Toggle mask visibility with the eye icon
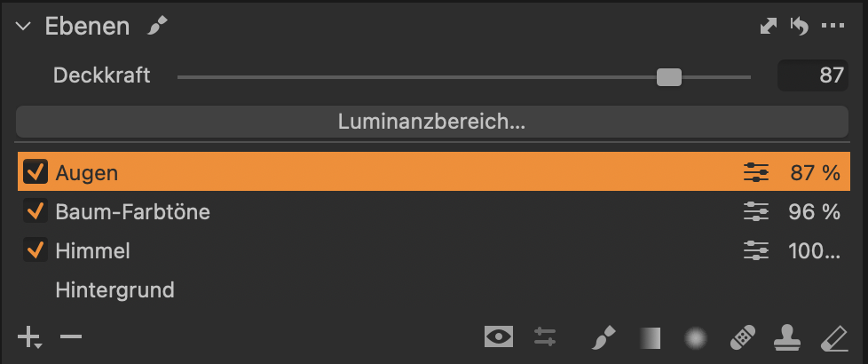Image resolution: width=868 pixels, height=364 pixels. click(x=499, y=336)
